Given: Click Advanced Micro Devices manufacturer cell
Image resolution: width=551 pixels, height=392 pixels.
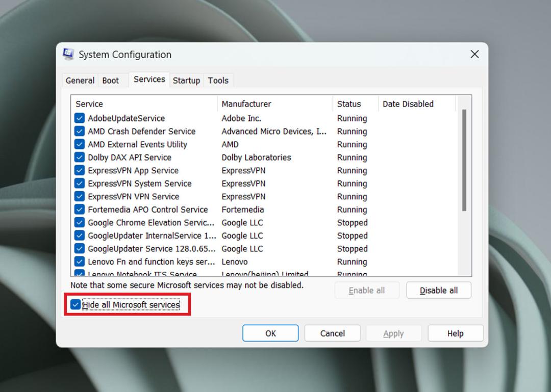Looking at the screenshot, I should coord(274,132).
